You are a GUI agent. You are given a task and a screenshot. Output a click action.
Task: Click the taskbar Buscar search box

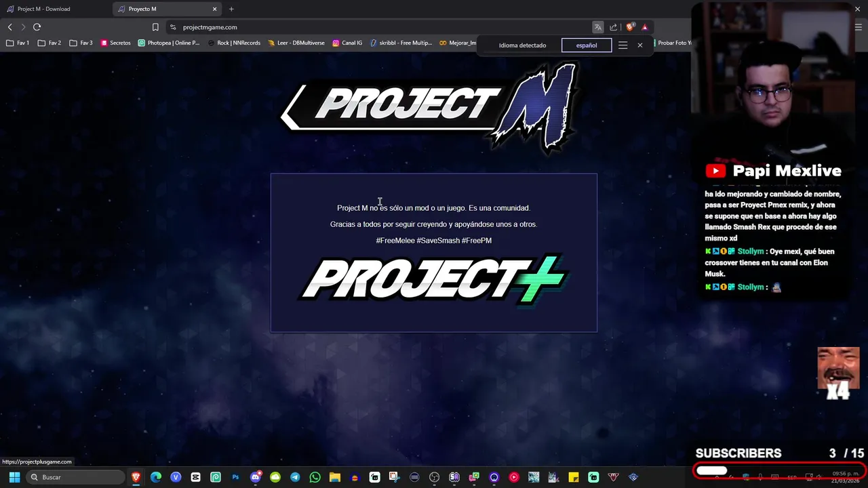pyautogui.click(x=75, y=477)
